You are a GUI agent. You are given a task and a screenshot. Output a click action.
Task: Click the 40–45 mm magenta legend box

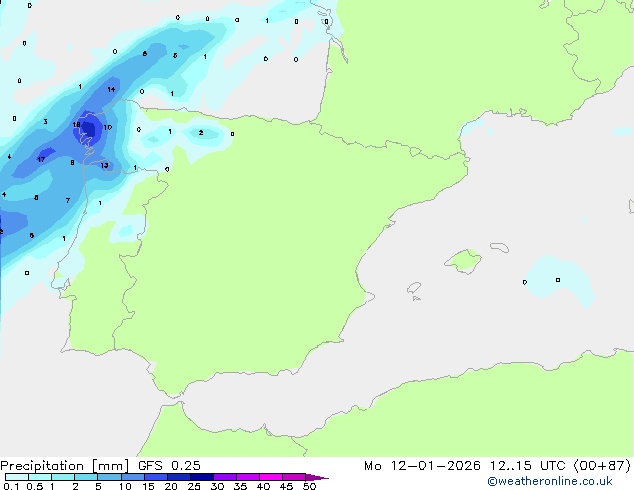tap(271, 477)
